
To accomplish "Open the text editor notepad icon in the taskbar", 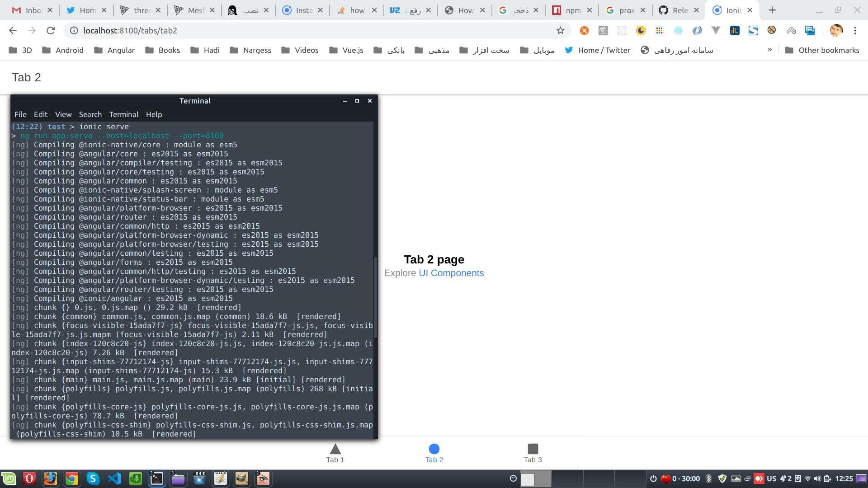I will (221, 479).
